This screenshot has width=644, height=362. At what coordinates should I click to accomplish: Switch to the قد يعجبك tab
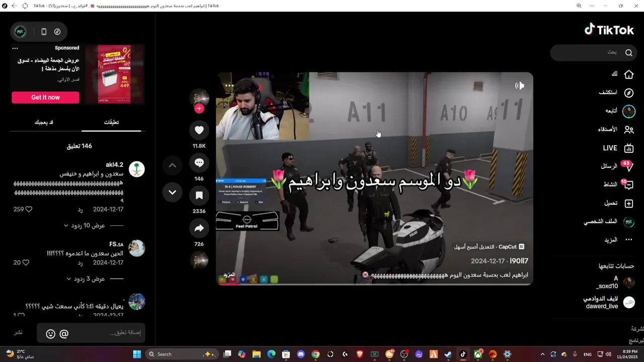click(x=44, y=122)
